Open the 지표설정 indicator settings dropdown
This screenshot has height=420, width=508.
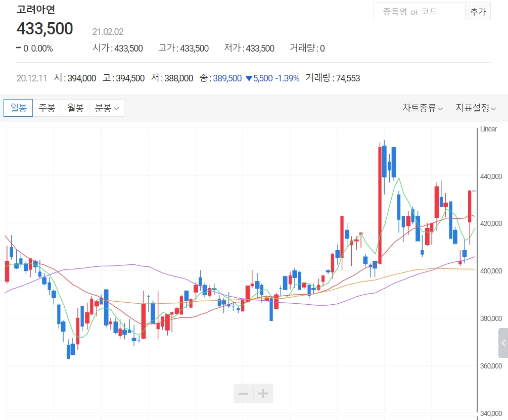[476, 108]
